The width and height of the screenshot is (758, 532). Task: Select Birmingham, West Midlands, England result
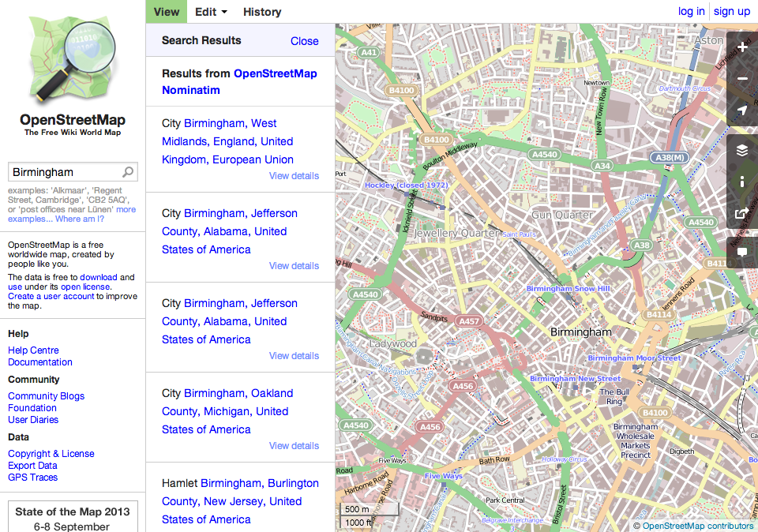[227, 141]
